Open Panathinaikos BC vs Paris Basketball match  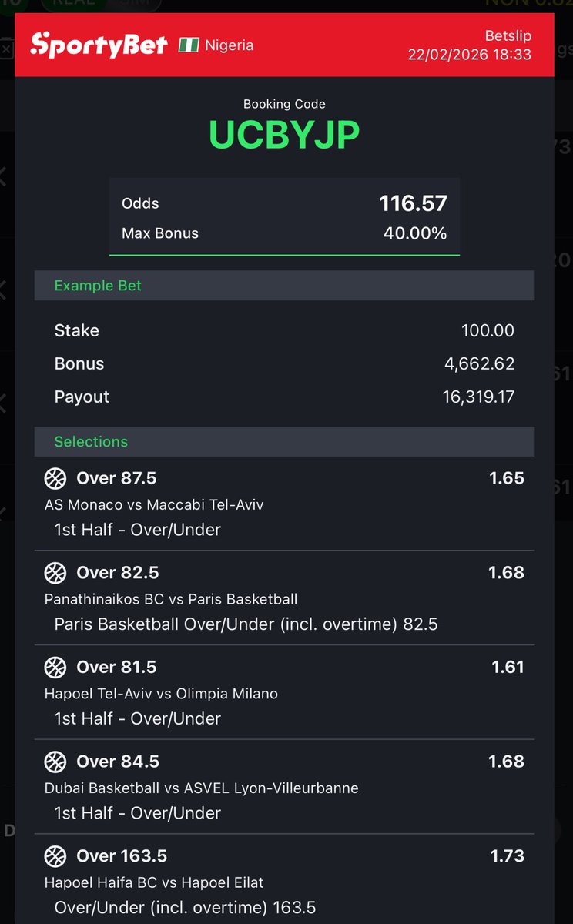(171, 599)
